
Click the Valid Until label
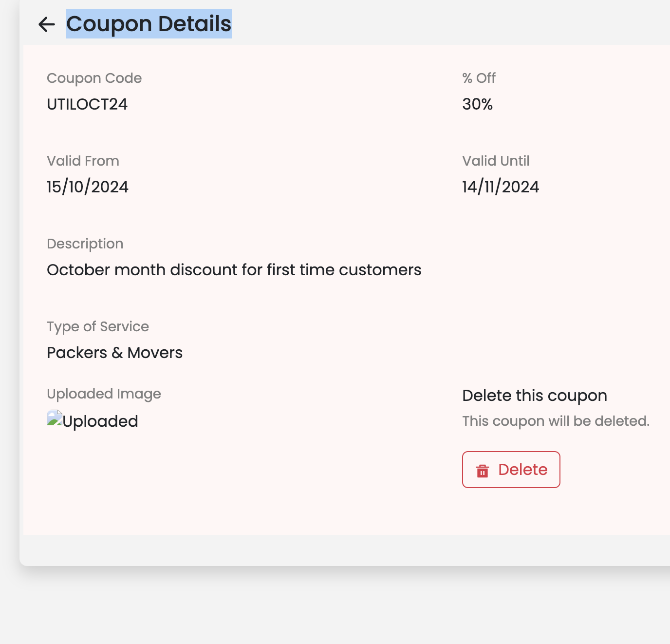495,161
